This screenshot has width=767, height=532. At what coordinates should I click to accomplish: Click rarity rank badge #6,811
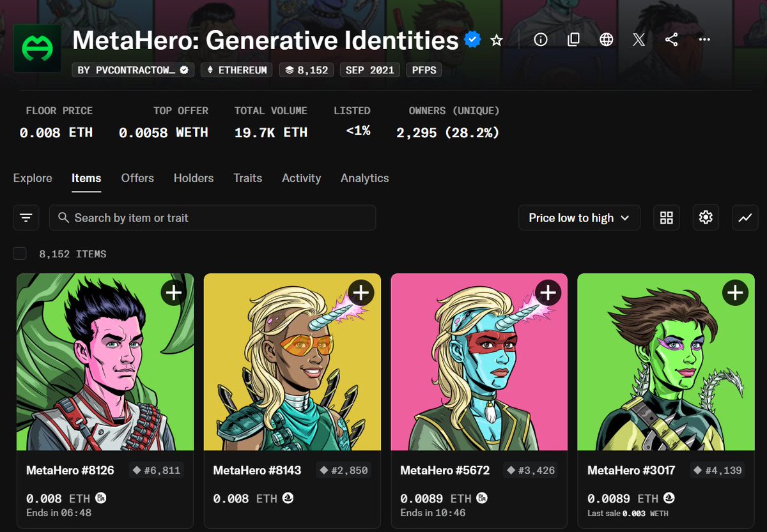click(x=157, y=471)
